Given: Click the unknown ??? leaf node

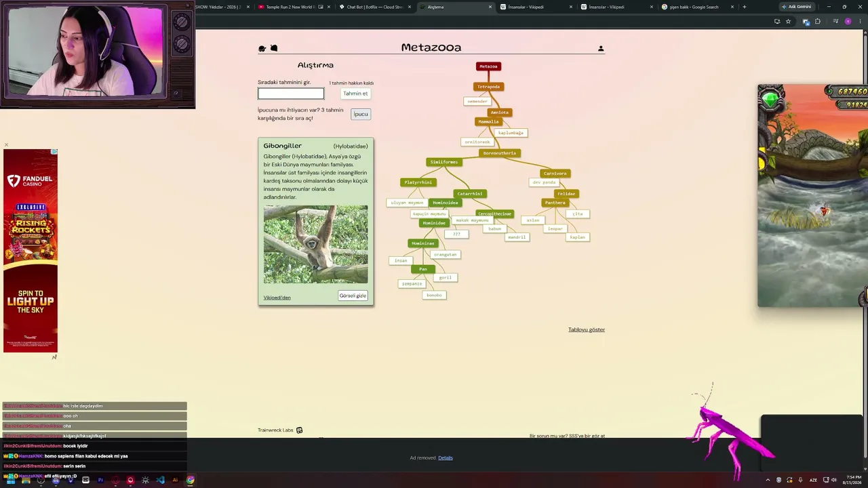Looking at the screenshot, I should click(x=456, y=234).
